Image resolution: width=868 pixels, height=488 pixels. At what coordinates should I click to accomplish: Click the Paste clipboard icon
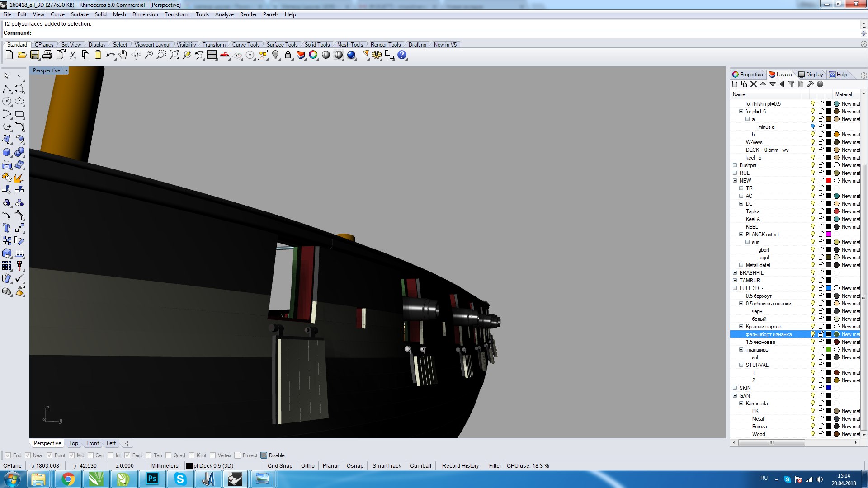98,55
